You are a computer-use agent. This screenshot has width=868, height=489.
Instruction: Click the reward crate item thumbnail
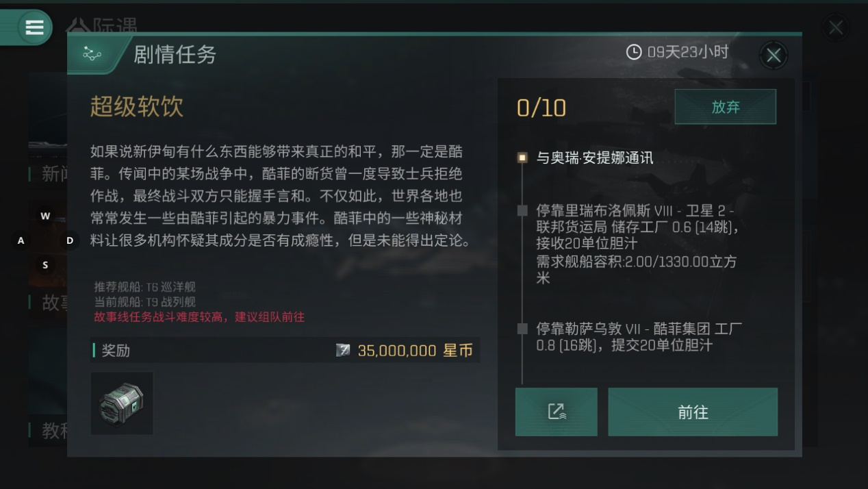122,403
